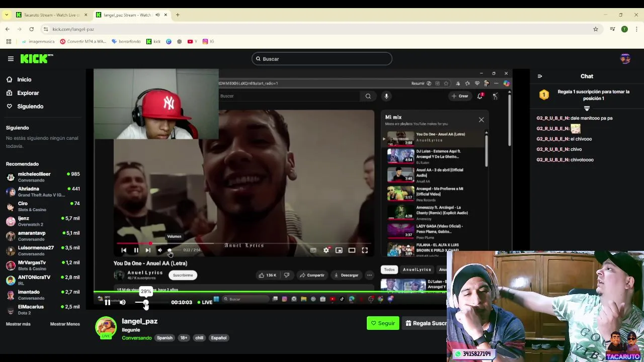The width and height of the screenshot is (644, 362).
Task: Click the green KICK logo
Action: click(36, 59)
